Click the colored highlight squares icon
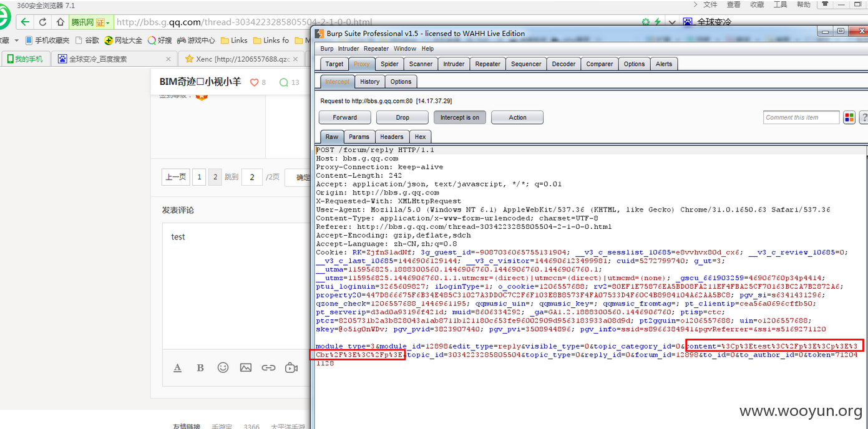868x429 pixels. click(849, 117)
